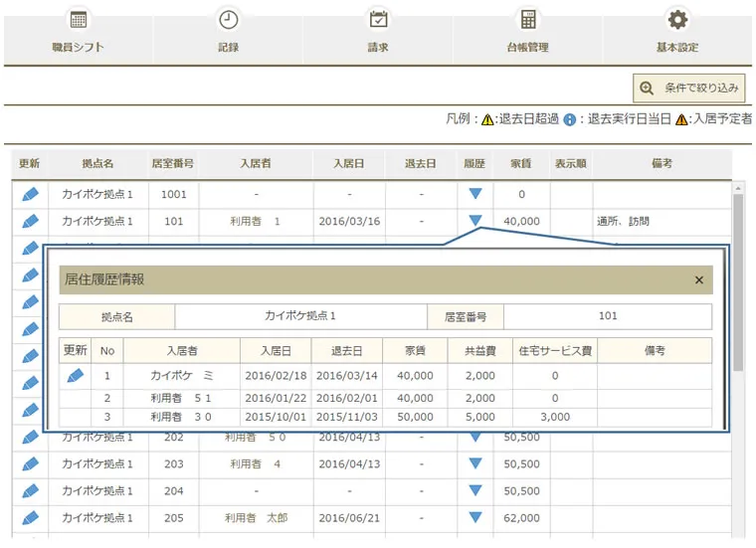Click history 住宅サービス費 value 3,000
This screenshot has width=756, height=548.
pos(555,417)
